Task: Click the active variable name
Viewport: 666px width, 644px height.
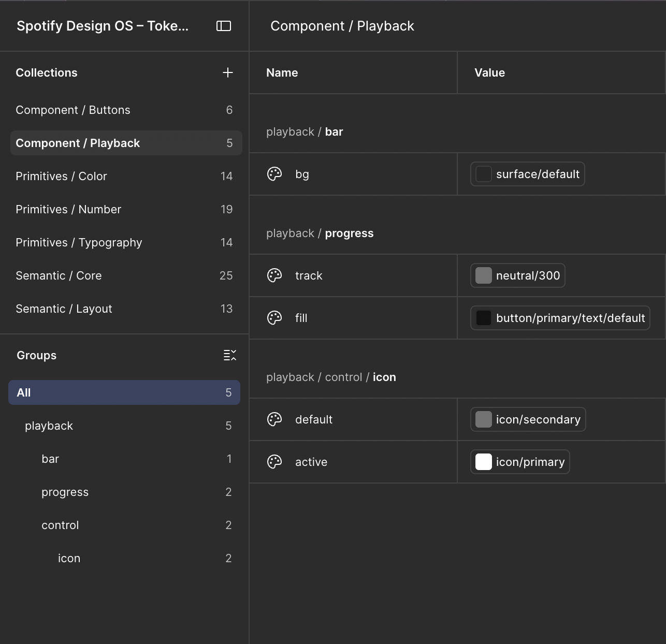Action: [311, 462]
